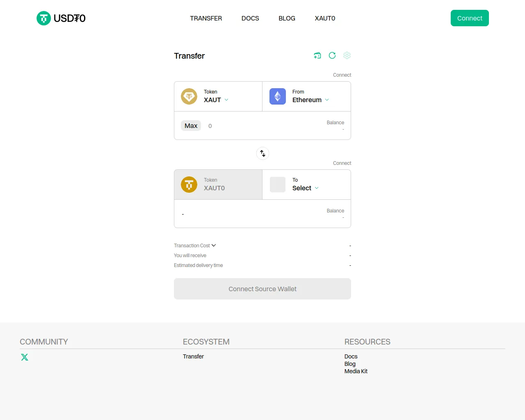The height and width of the screenshot is (420, 525).
Task: Expand the Transaction Cost details
Action: [195, 246]
